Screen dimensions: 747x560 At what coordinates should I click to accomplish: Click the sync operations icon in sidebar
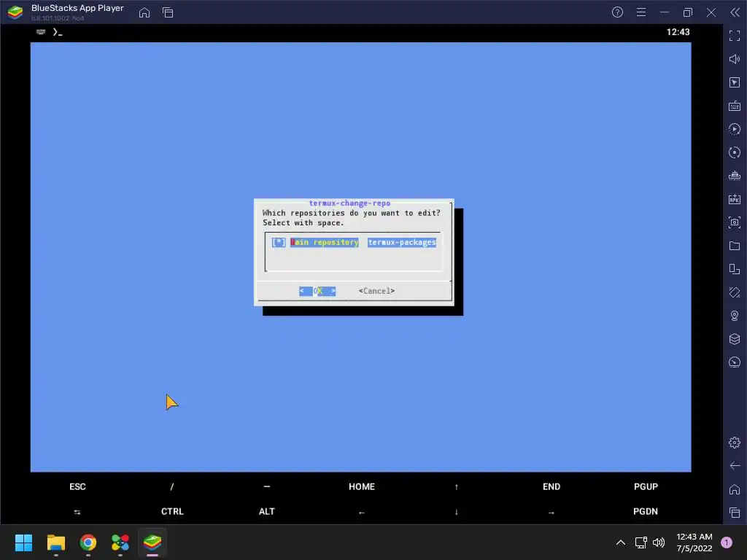click(735, 152)
